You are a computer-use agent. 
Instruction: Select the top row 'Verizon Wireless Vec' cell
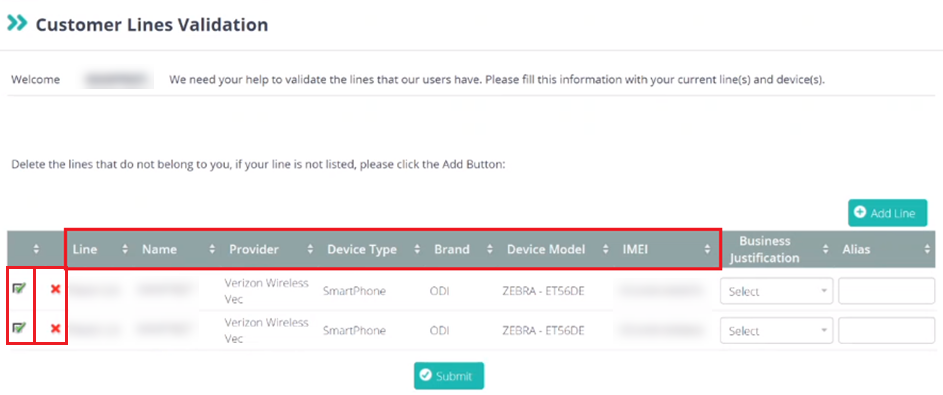pos(266,291)
